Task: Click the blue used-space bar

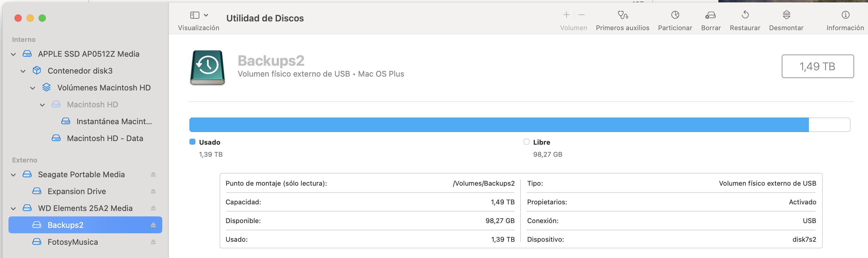Action: tap(499, 125)
